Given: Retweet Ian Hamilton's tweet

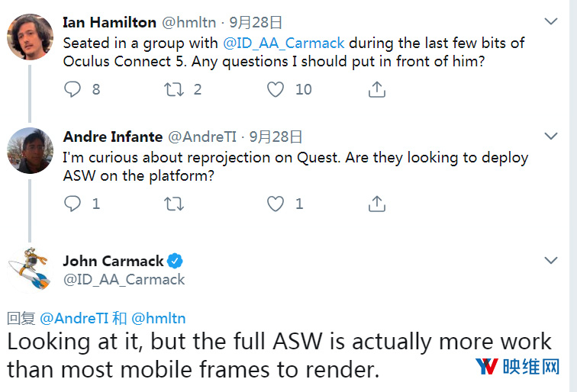Looking at the screenshot, I should coord(174,89).
